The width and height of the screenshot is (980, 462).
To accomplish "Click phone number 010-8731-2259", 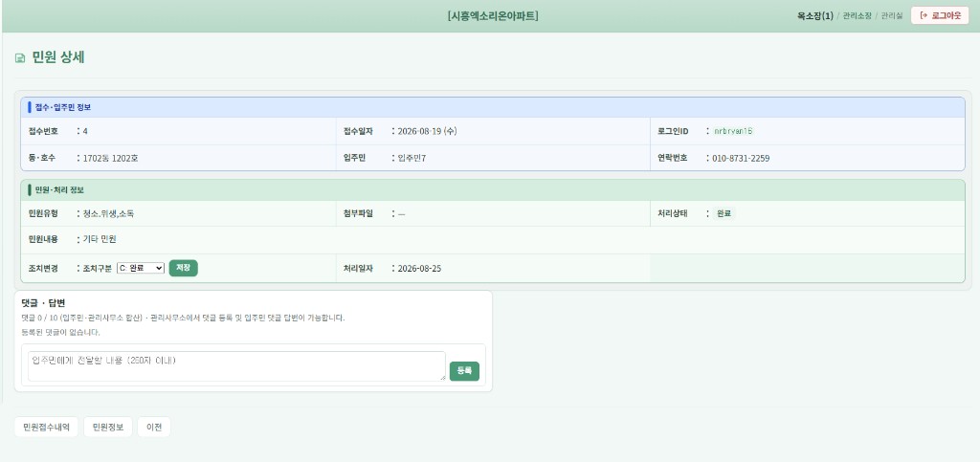I will (741, 159).
